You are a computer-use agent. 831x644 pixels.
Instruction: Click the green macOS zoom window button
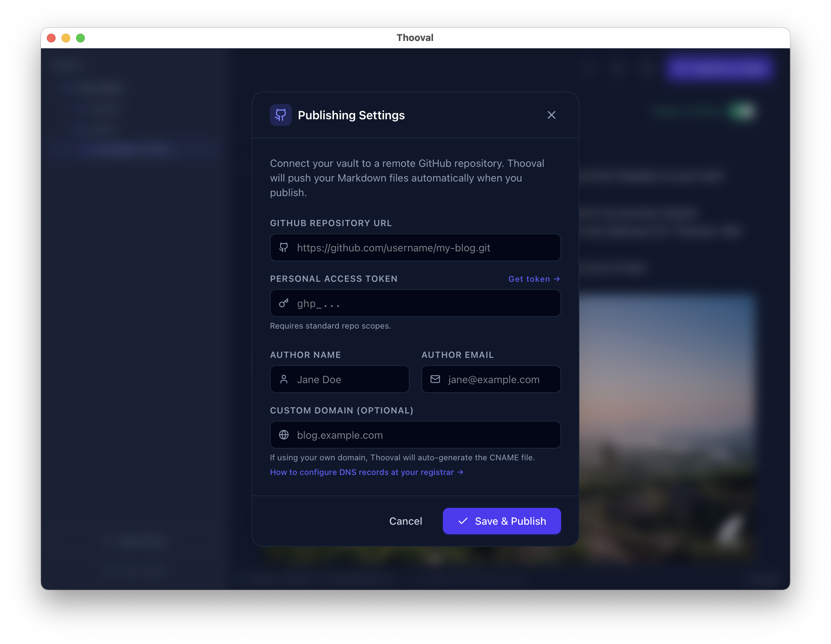[80, 38]
